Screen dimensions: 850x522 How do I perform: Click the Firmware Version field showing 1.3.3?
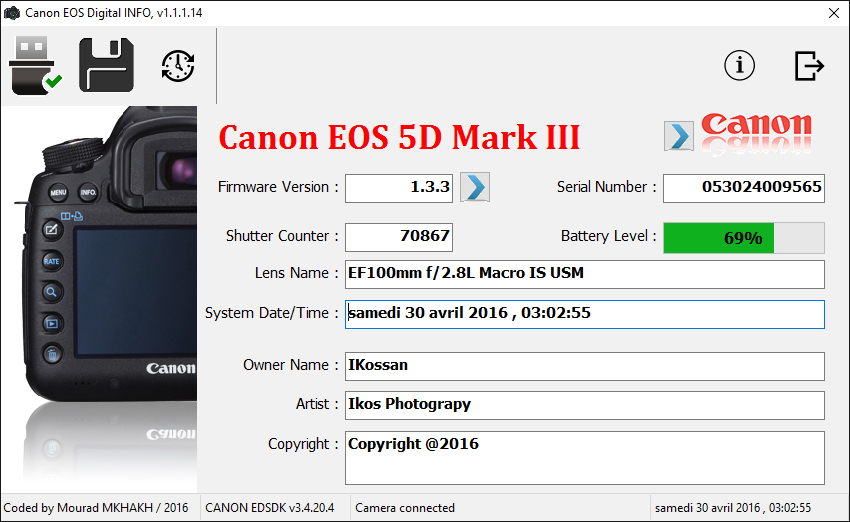tap(399, 188)
